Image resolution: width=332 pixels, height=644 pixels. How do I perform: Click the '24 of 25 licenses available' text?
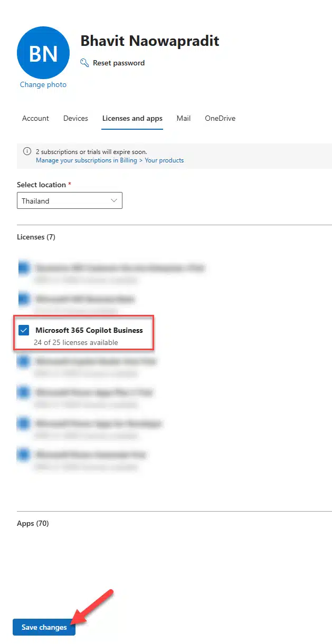click(x=76, y=342)
